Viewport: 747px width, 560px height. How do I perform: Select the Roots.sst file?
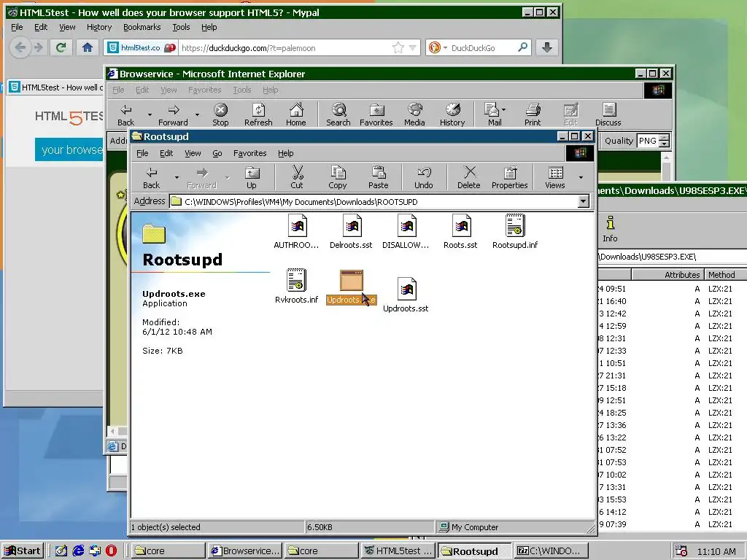(x=460, y=232)
